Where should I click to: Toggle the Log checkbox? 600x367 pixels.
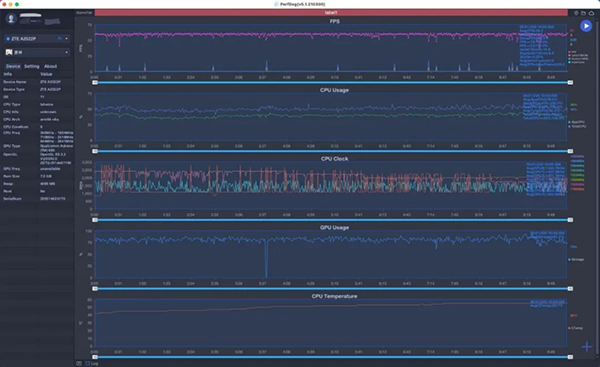pos(88,363)
